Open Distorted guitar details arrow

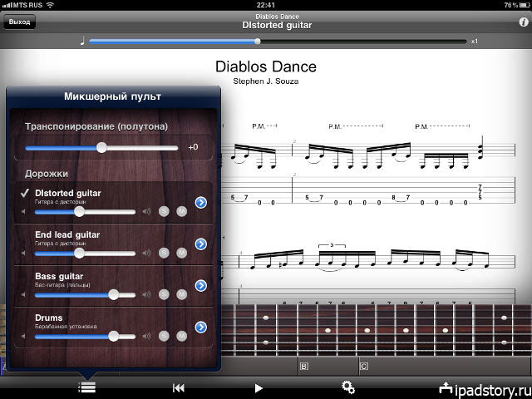point(201,203)
